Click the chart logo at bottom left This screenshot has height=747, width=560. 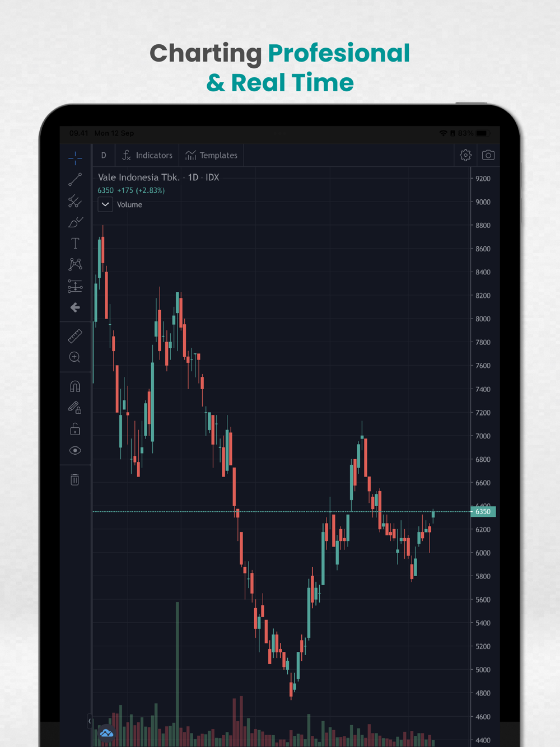106,732
